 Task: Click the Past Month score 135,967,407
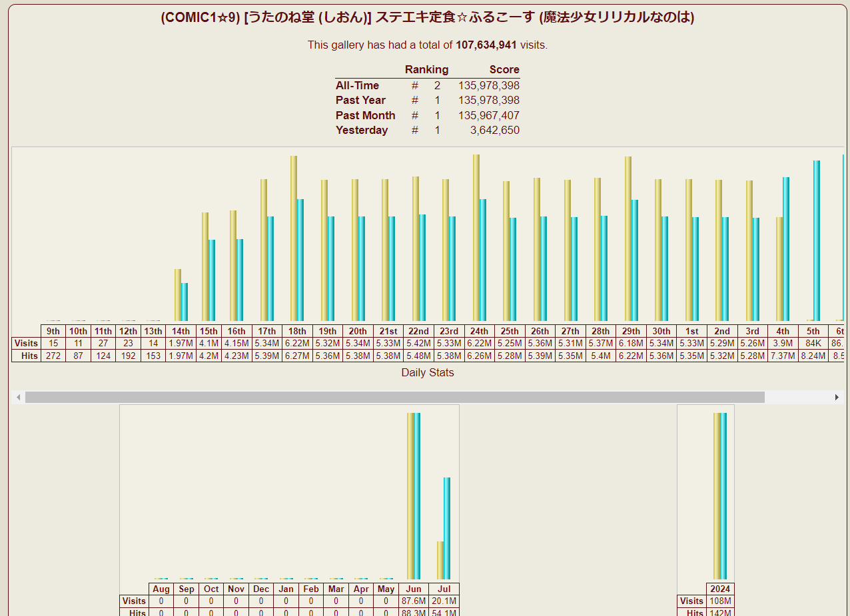click(489, 115)
